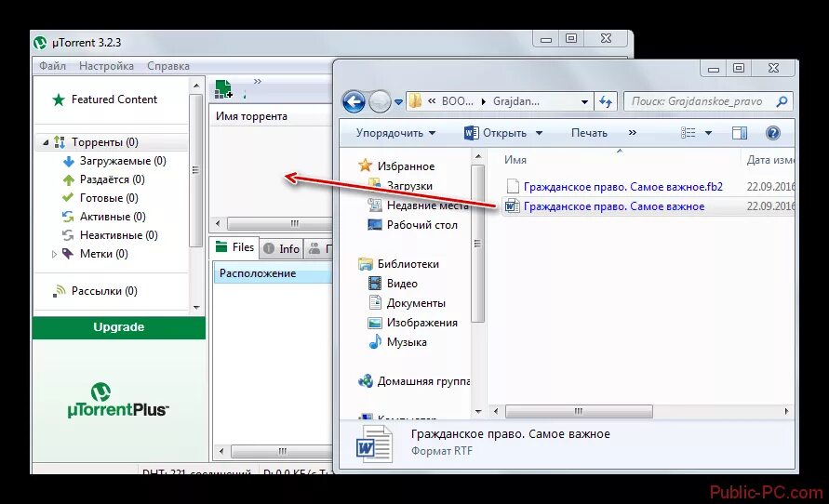
Task: Switch to the Files tab in uTorrent
Action: [235, 247]
